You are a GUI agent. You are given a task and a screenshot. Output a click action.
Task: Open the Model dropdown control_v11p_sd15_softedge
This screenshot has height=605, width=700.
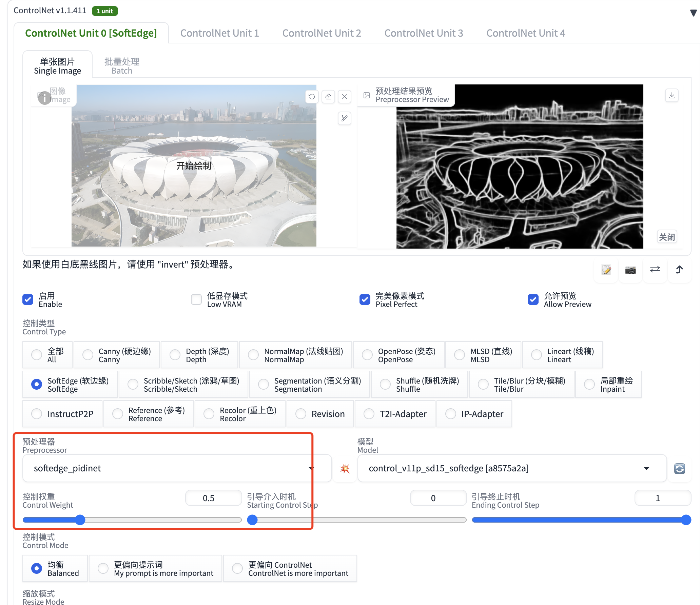tap(512, 468)
